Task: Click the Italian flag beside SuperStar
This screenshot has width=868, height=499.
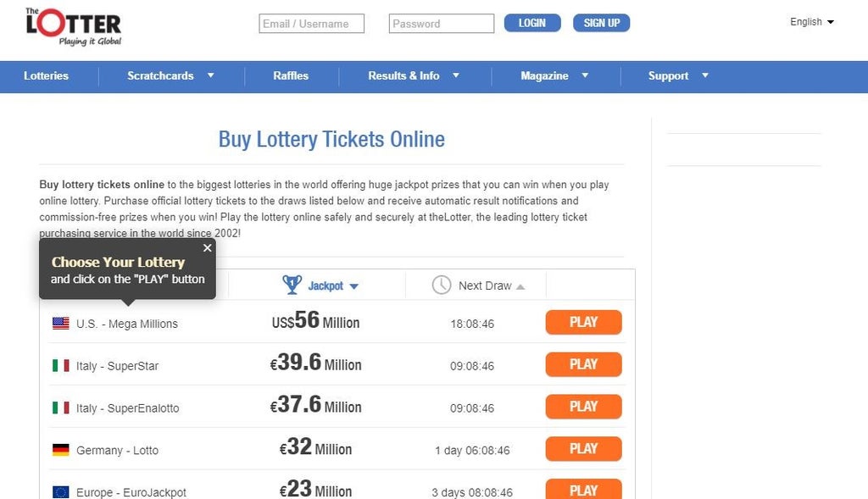Action: click(61, 365)
